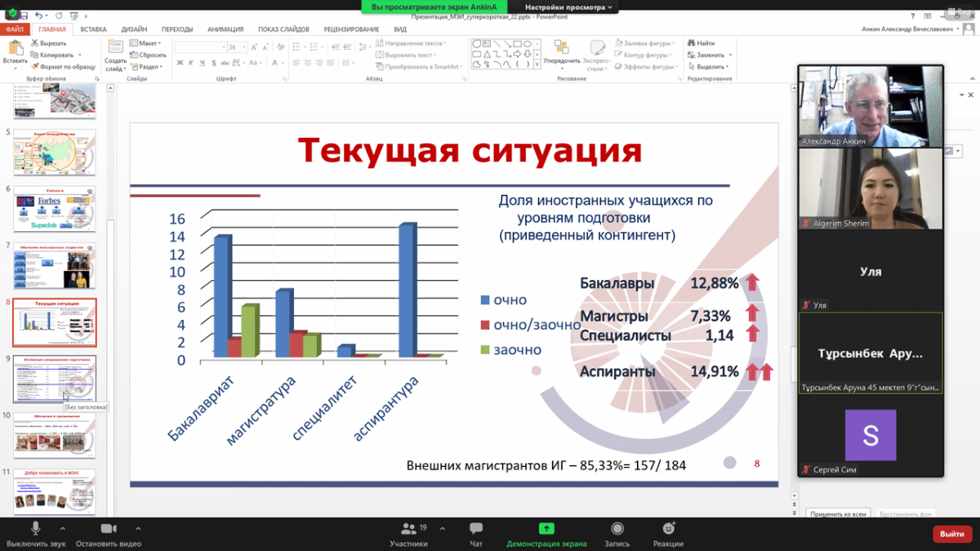Undo the last action in PowerPoint

click(39, 16)
